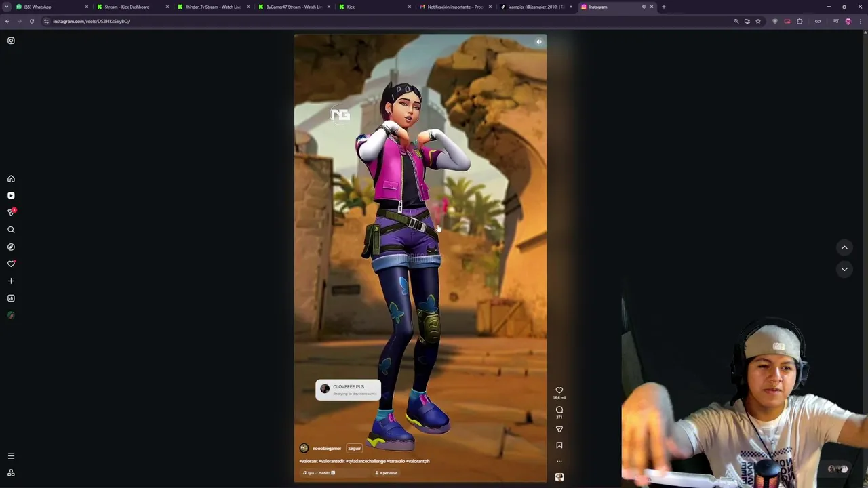The width and height of the screenshot is (868, 488).
Task: Open Notifications heart in sidebar
Action: 11,264
